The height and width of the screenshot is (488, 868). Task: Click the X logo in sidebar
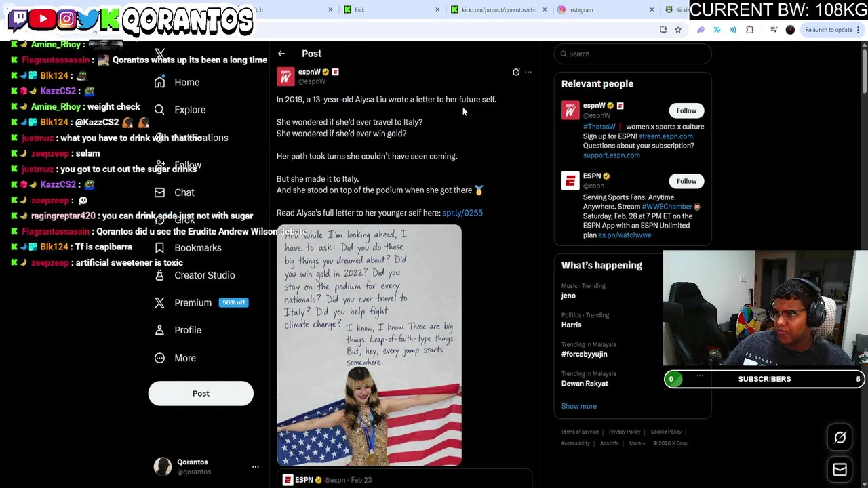[159, 54]
